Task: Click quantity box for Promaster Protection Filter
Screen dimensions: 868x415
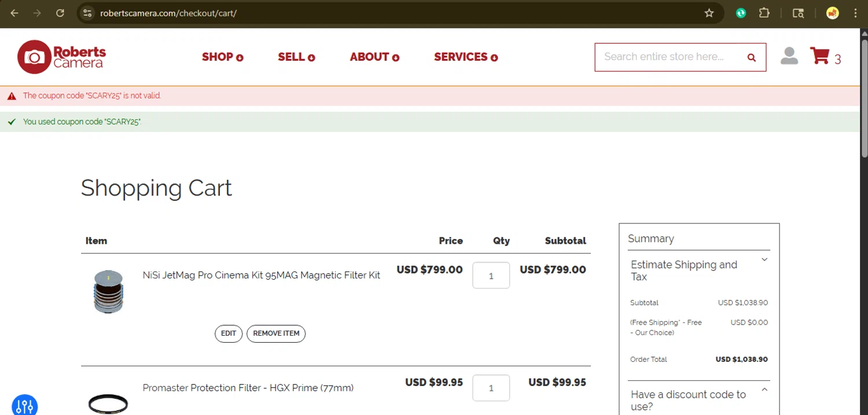Action: tap(491, 388)
